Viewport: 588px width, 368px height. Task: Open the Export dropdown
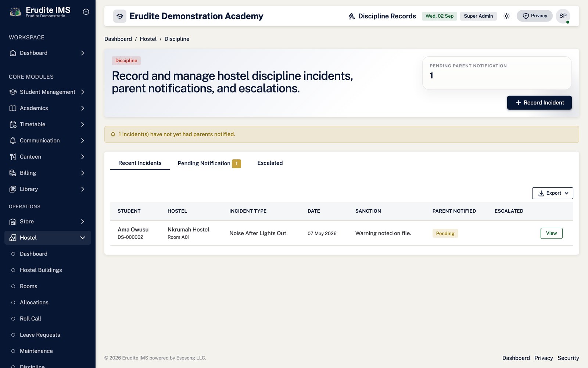click(552, 193)
